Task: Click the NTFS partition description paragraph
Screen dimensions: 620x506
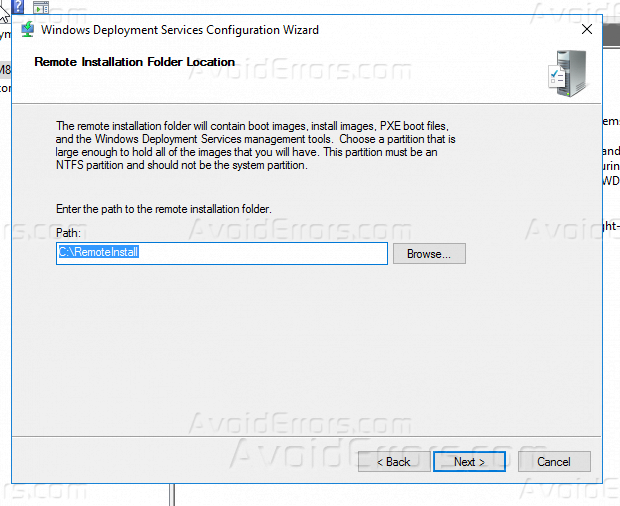Action: point(255,145)
